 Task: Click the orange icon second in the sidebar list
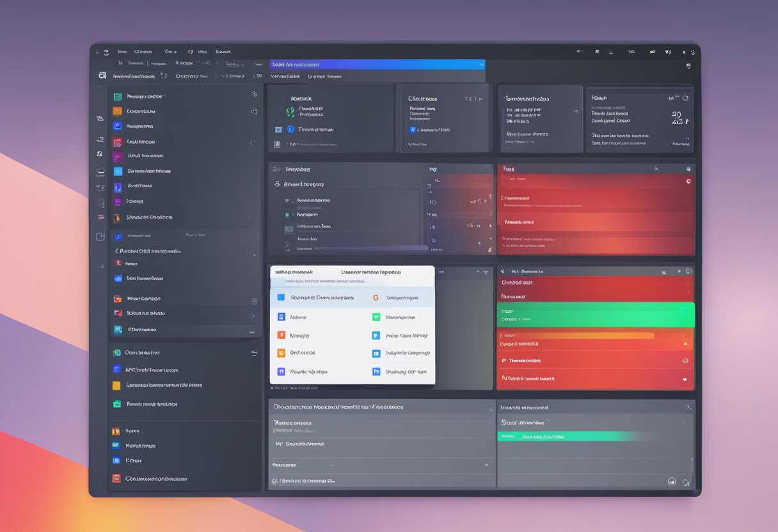point(117,111)
